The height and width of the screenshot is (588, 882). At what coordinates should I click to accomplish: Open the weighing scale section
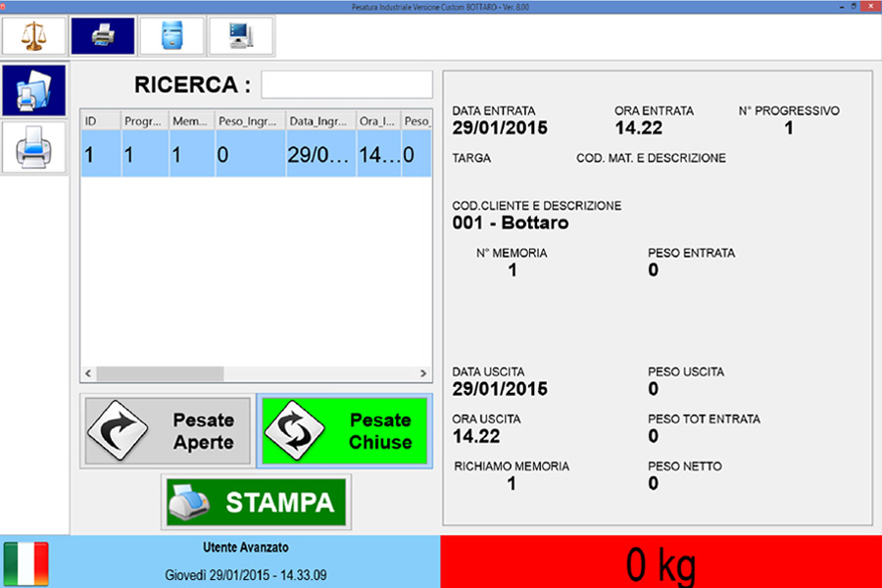click(x=34, y=36)
